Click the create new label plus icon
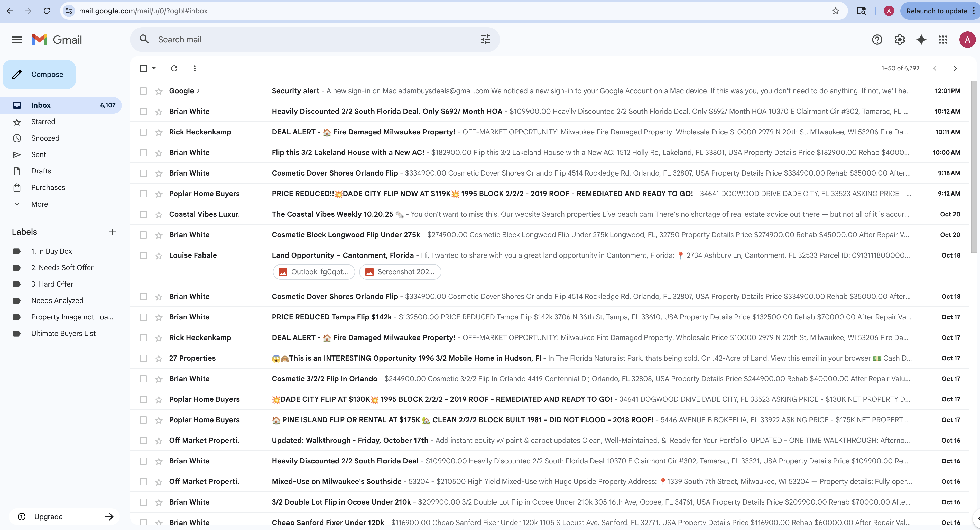The height and width of the screenshot is (530, 980). coord(112,232)
